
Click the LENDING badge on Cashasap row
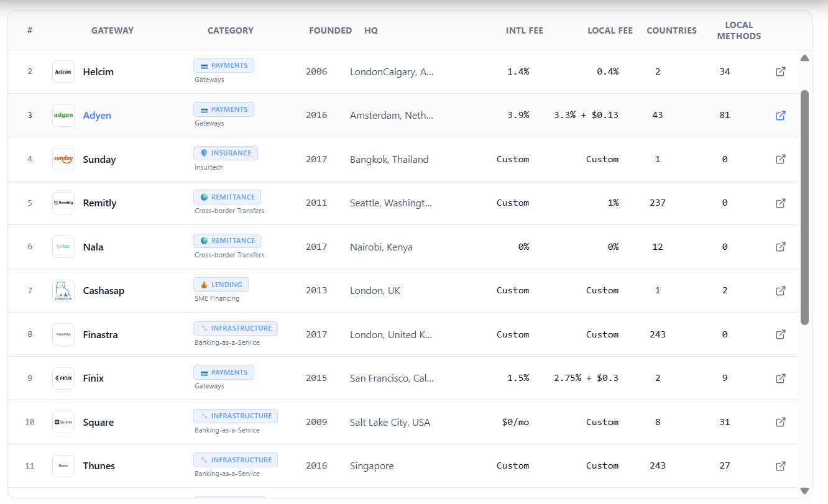221,284
